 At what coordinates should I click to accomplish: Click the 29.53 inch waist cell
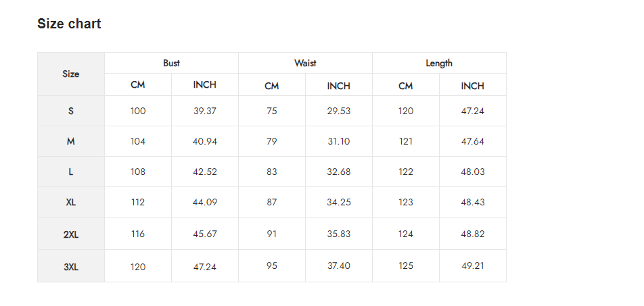point(339,111)
